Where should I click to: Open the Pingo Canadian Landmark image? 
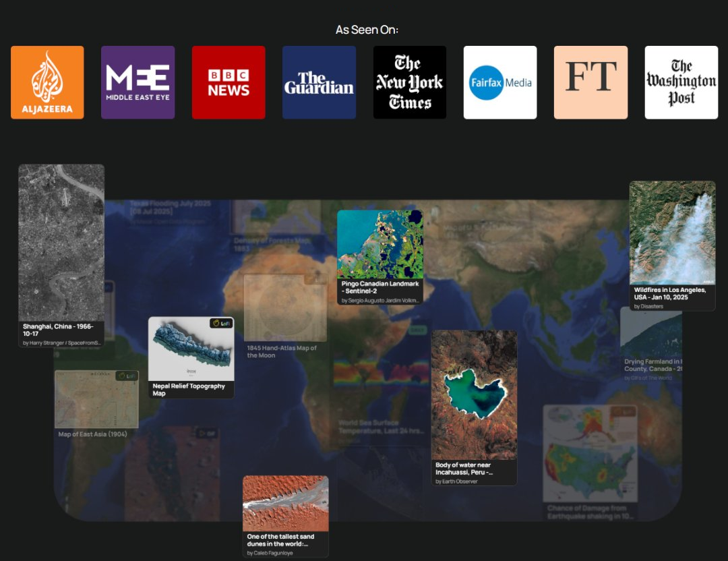coord(380,244)
